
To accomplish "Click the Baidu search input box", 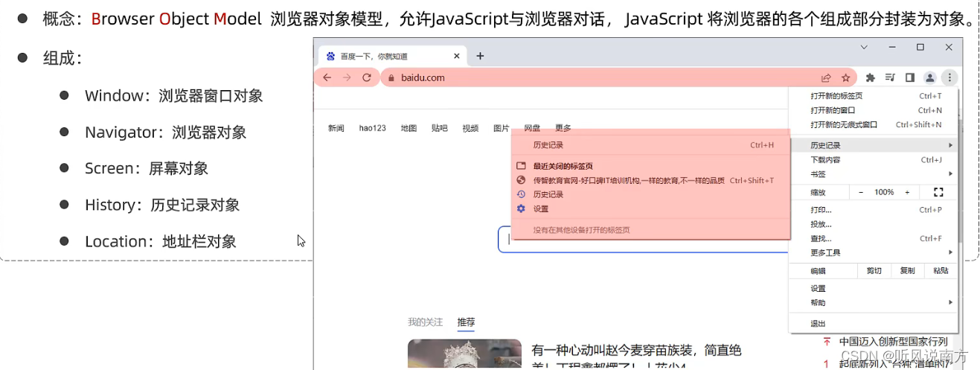I will [644, 239].
